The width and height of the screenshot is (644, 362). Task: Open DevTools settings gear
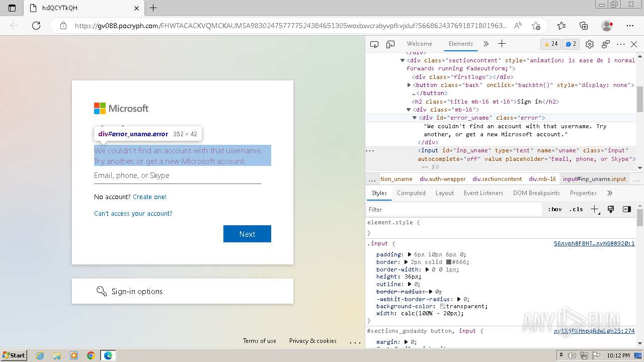click(x=590, y=44)
